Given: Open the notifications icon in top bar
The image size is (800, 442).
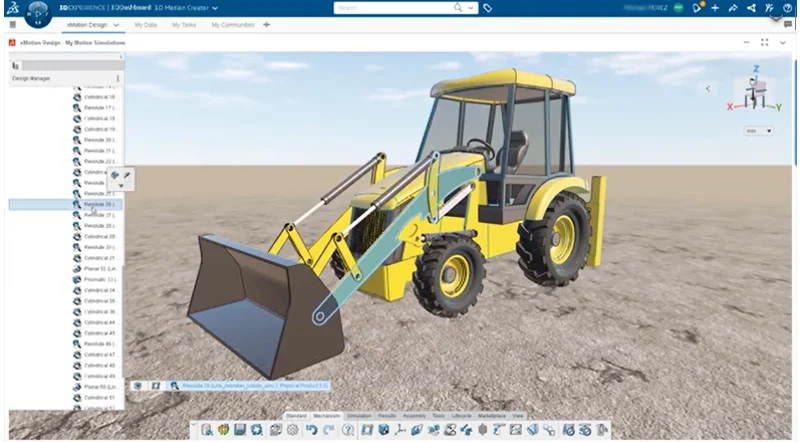Looking at the screenshot, I should (697, 8).
